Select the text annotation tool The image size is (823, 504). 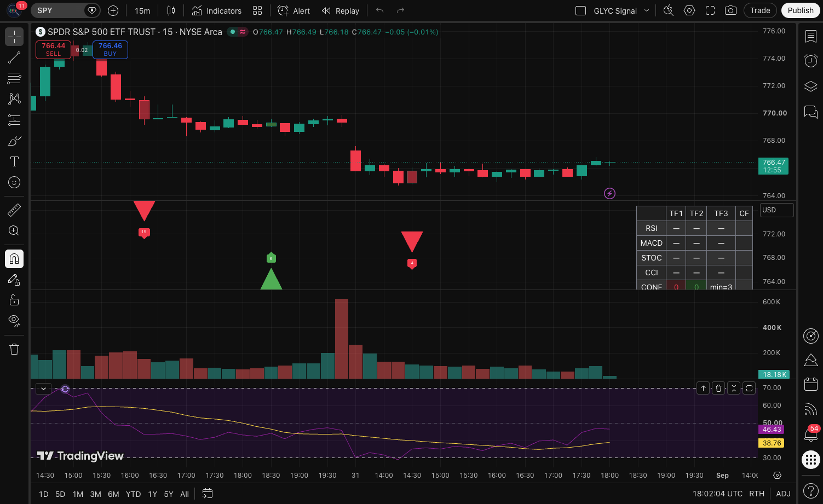click(x=14, y=161)
